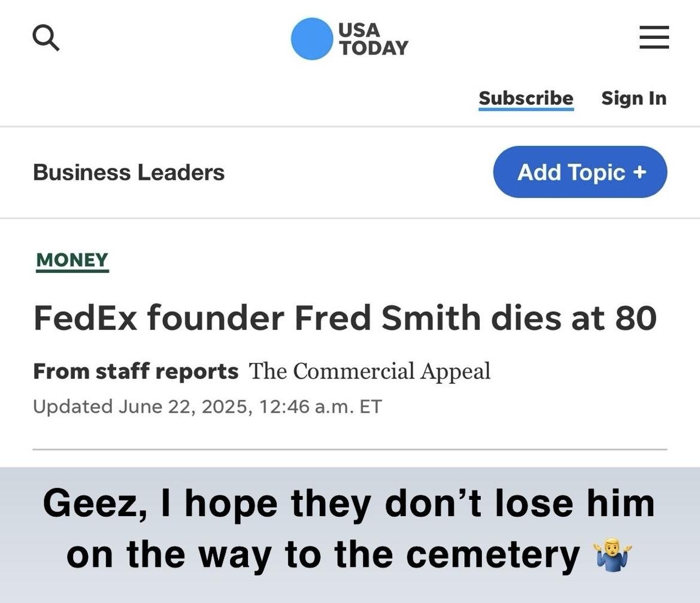Select the Business Leaders topic heading
The width and height of the screenshot is (700, 603).
129,172
